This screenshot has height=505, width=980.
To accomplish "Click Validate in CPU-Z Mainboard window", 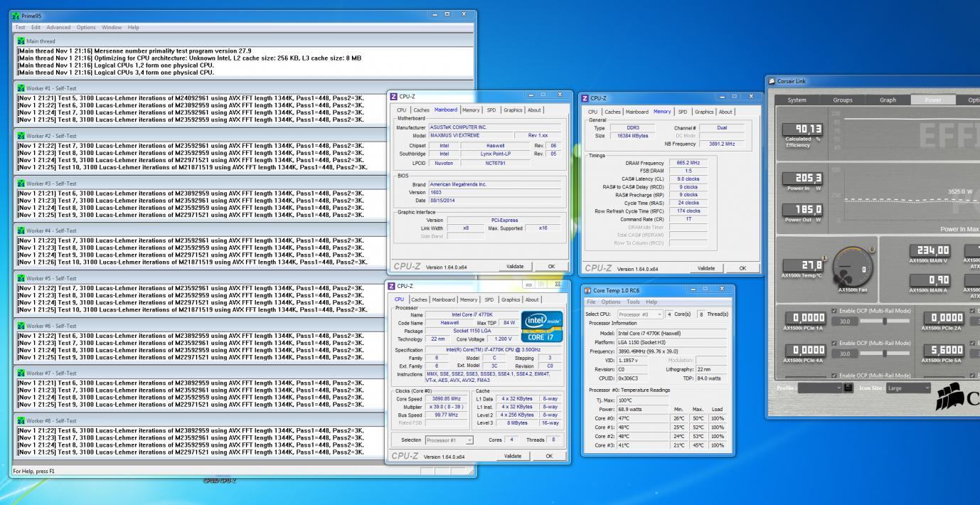I will [514, 267].
